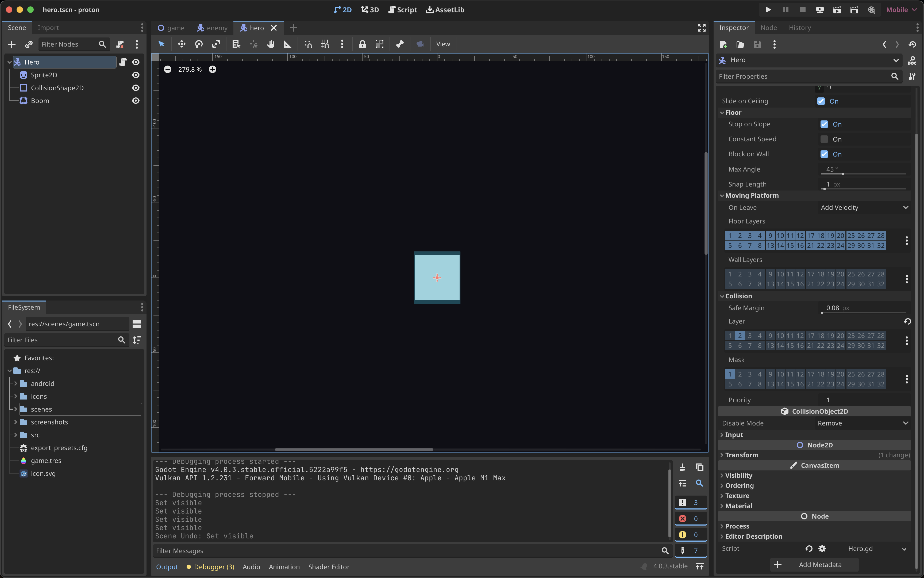Add a new child node with plus icon
This screenshot has height=578, width=924.
coord(12,44)
